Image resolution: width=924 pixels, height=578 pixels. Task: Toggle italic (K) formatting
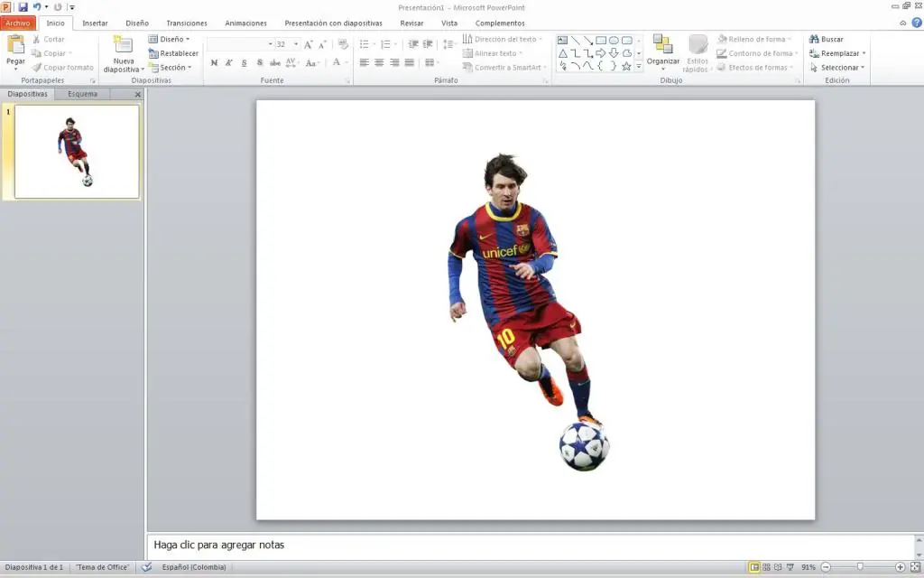pyautogui.click(x=228, y=62)
